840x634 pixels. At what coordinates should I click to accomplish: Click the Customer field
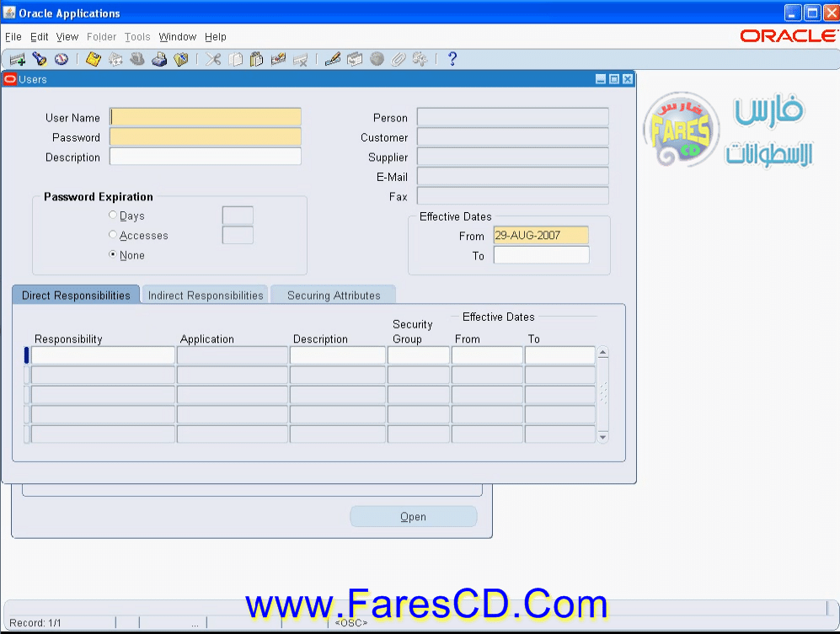[513, 137]
